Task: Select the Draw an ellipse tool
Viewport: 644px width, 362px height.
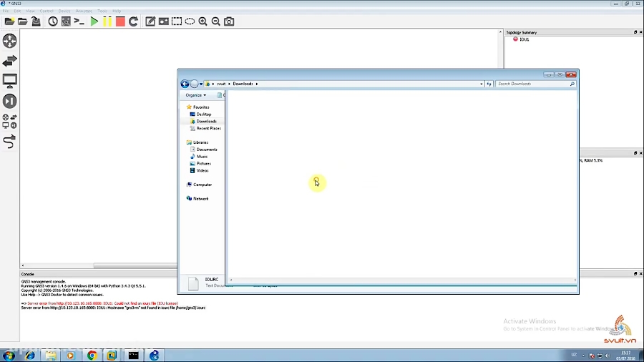Action: pos(190,21)
